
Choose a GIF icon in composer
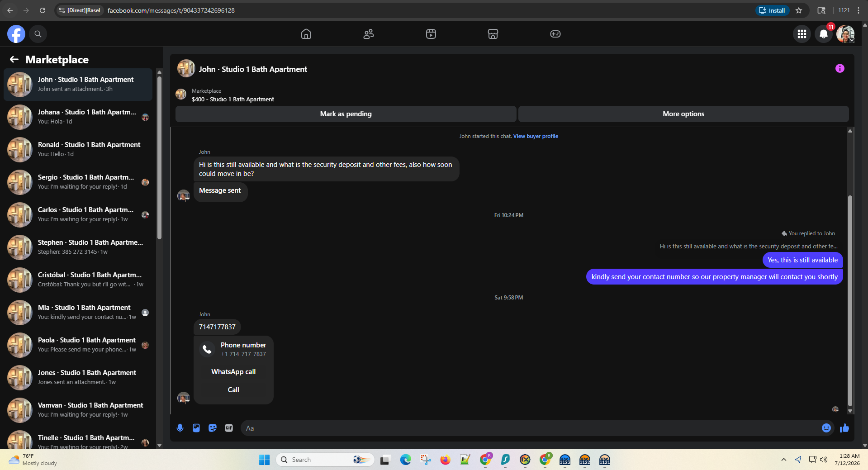229,428
